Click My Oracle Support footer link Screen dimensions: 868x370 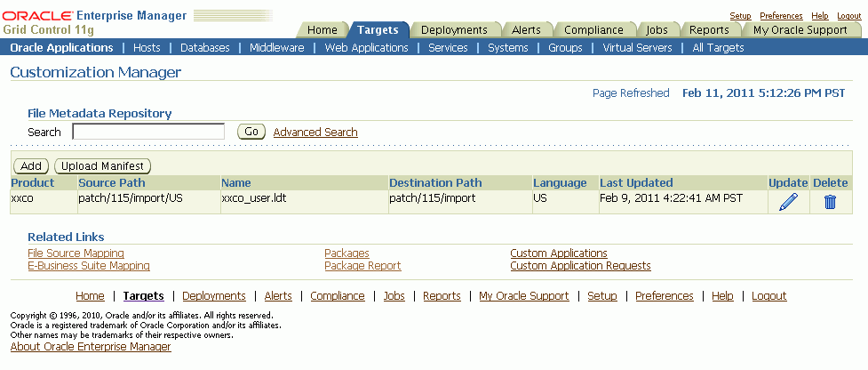[523, 296]
